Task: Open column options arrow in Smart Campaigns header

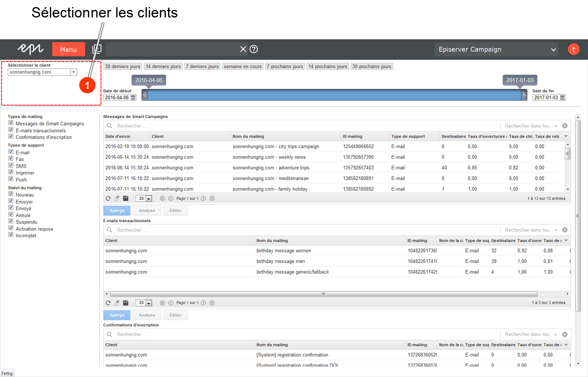Action: tap(566, 136)
